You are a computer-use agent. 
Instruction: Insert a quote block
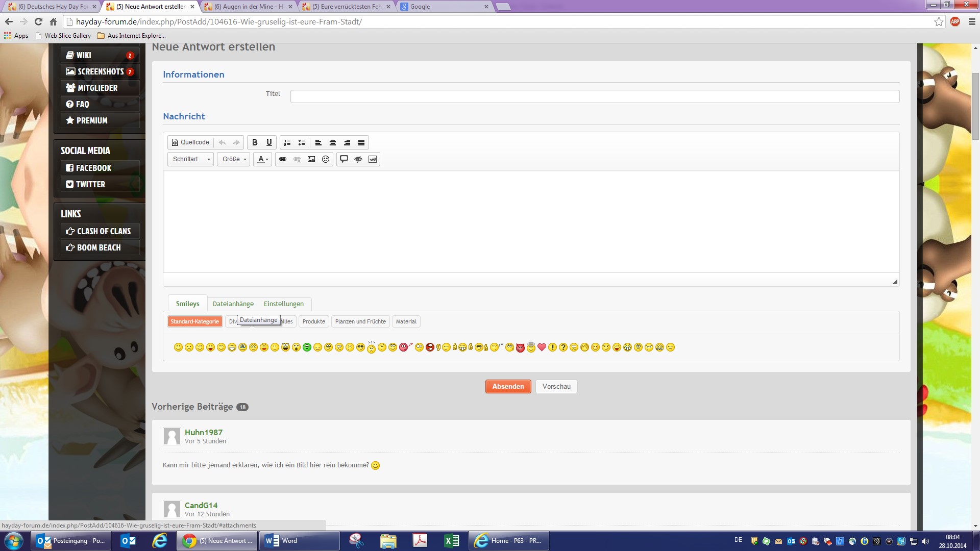(x=344, y=159)
